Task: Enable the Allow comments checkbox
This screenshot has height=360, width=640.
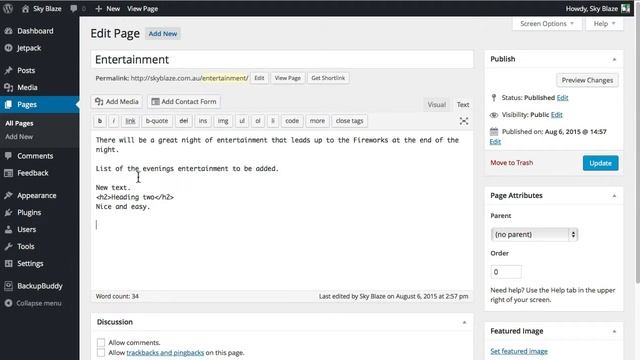Action: point(101,342)
